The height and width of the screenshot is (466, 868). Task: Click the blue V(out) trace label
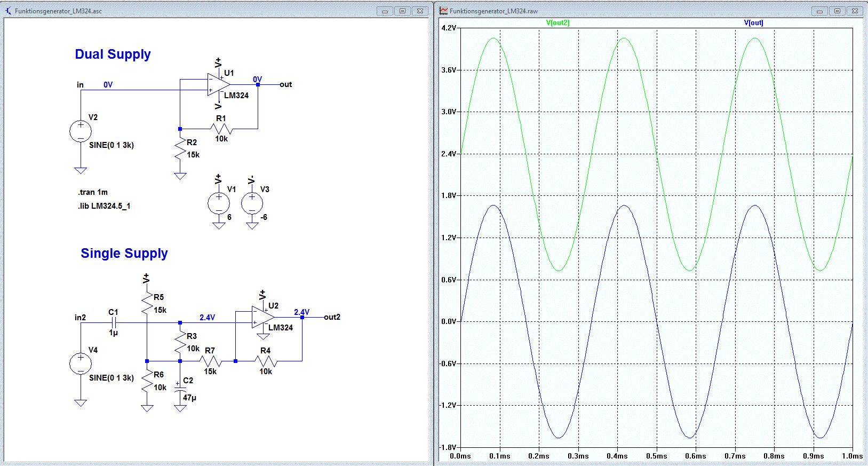753,23
